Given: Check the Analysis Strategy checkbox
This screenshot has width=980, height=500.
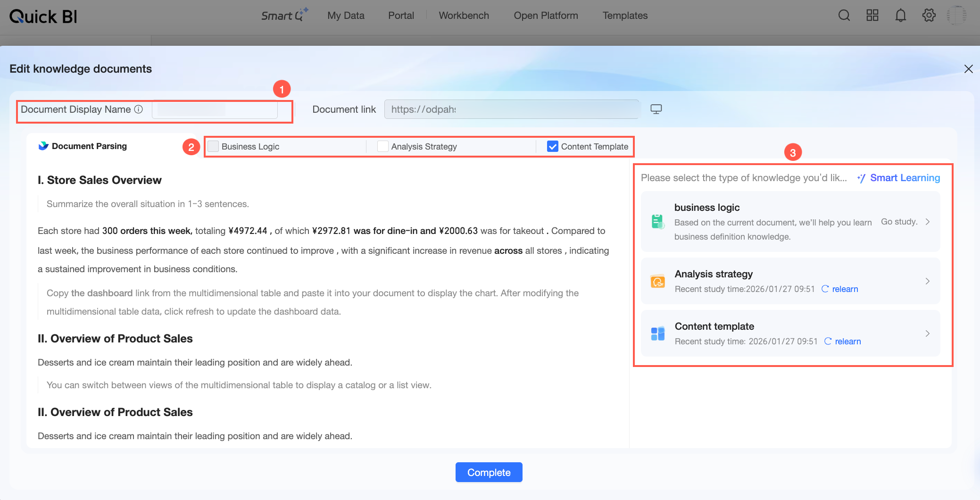Looking at the screenshot, I should click(383, 146).
